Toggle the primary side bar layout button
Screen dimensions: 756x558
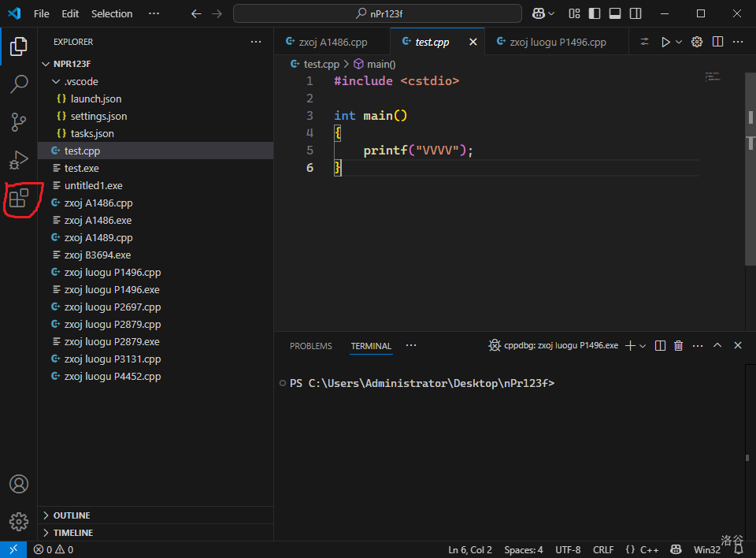[595, 13]
